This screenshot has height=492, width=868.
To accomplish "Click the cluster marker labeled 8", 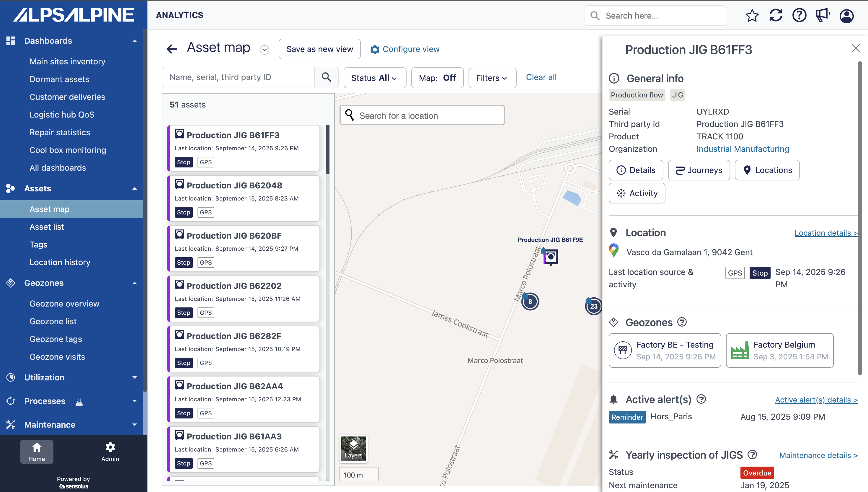I will click(530, 302).
